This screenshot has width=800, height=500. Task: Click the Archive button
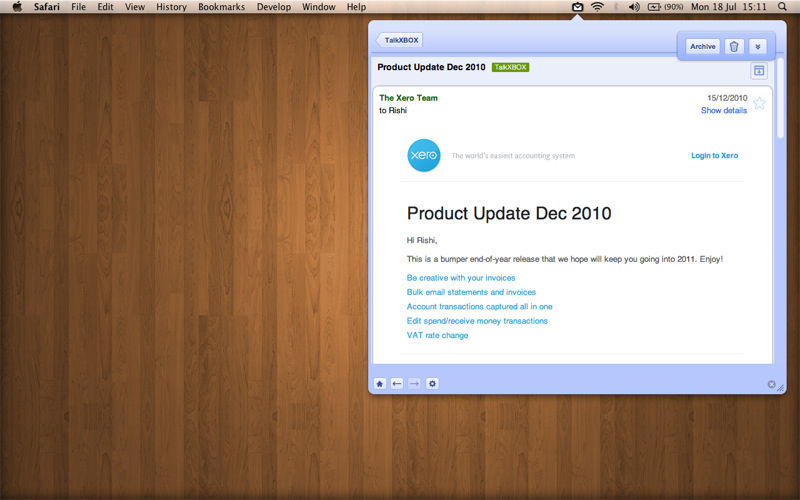point(703,46)
